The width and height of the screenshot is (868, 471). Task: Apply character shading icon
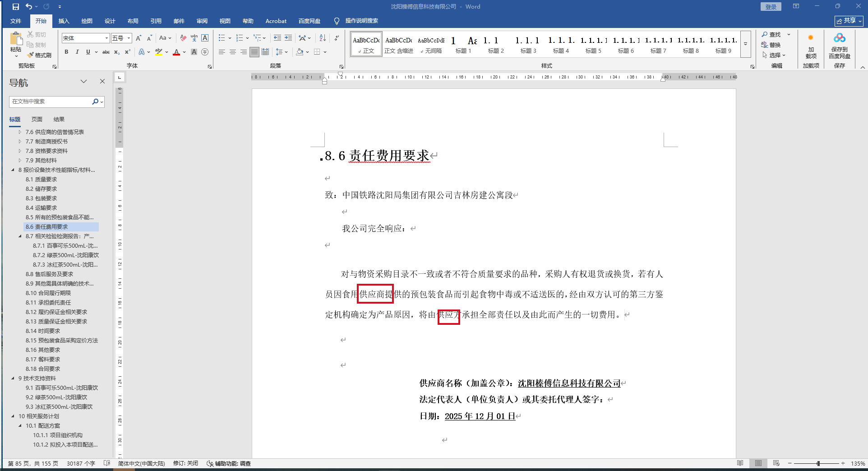tap(194, 52)
